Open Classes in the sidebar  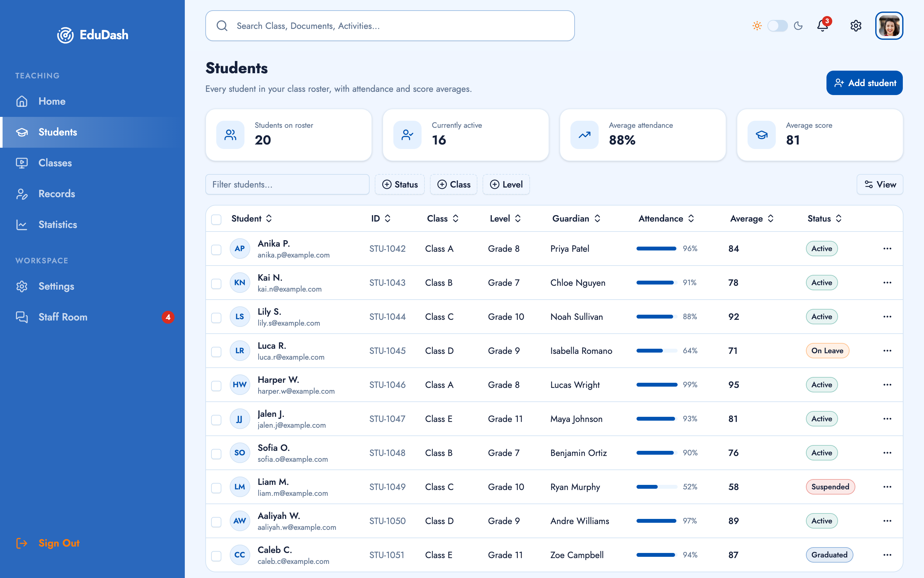pos(92,163)
